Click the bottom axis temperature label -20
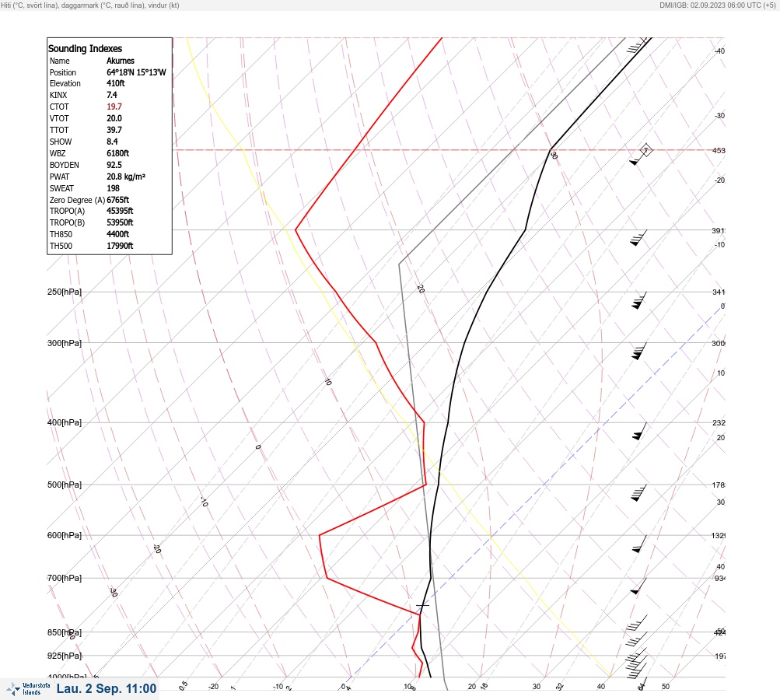This screenshot has height=700, width=780. (213, 687)
